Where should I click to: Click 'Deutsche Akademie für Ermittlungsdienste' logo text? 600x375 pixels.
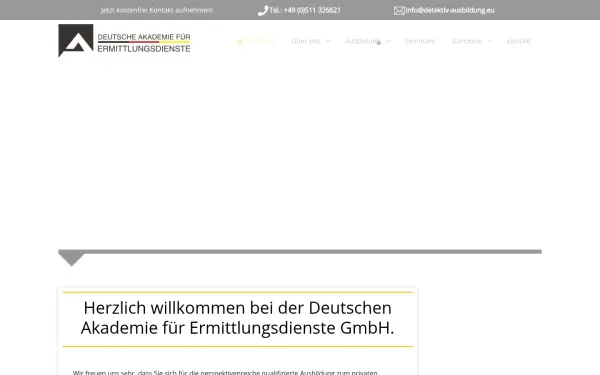click(x=144, y=43)
